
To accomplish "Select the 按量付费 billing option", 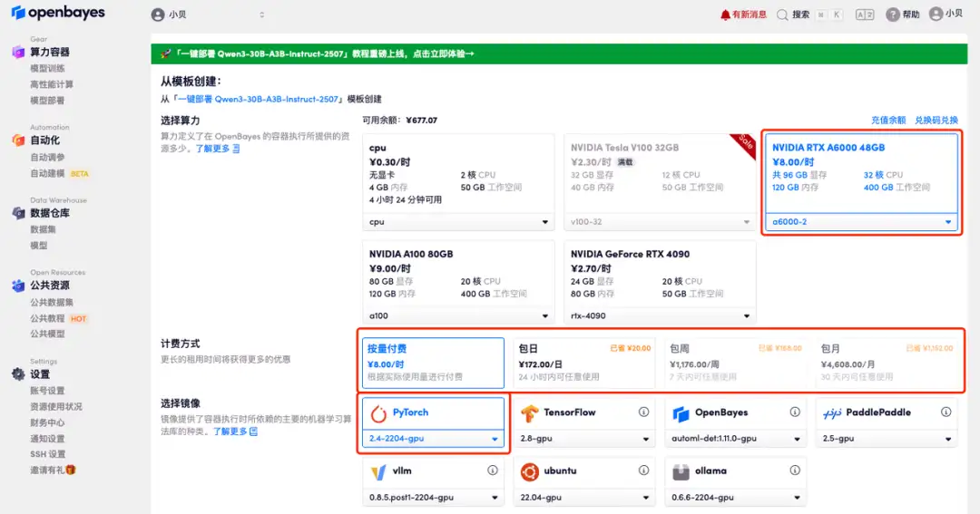I will [x=433, y=363].
